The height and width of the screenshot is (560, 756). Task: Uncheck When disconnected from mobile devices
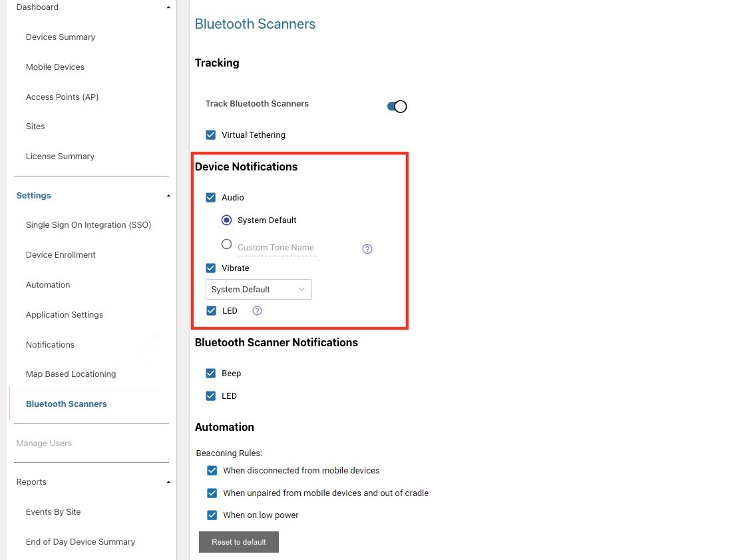click(x=212, y=471)
